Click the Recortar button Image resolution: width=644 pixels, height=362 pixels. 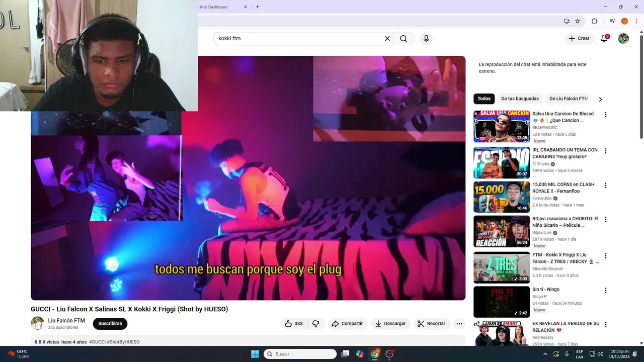pos(432,324)
